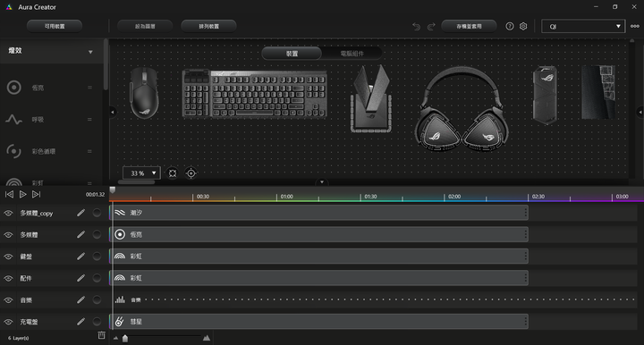Switch to the 裝置 devices tab
This screenshot has height=345, width=644.
point(292,54)
